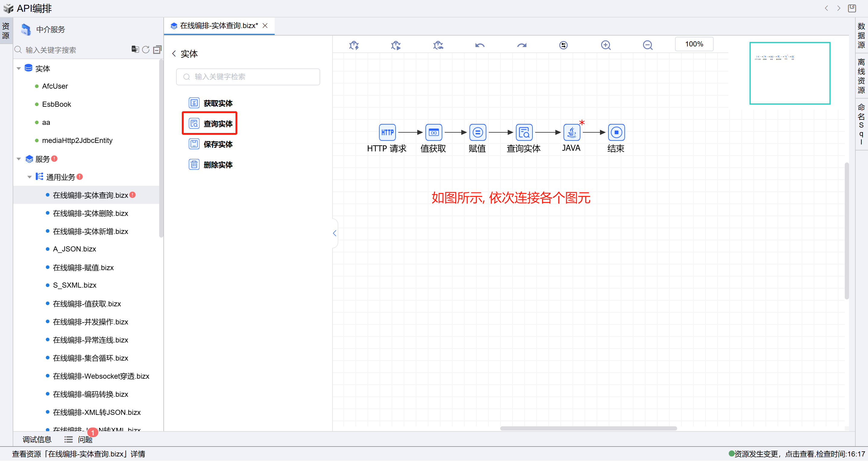Click the collapse-all icon in resource panel

click(157, 49)
